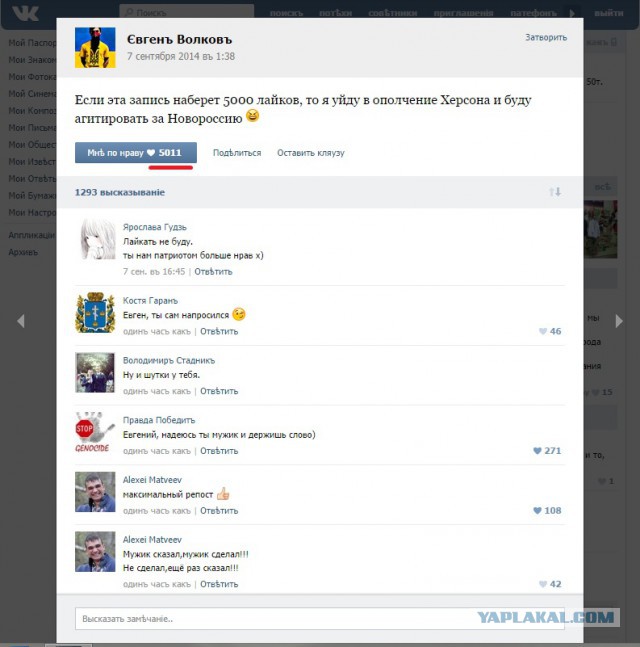Reply to Костя Гаранъ's comment
Viewport: 640px width, 647px height.
(x=219, y=331)
